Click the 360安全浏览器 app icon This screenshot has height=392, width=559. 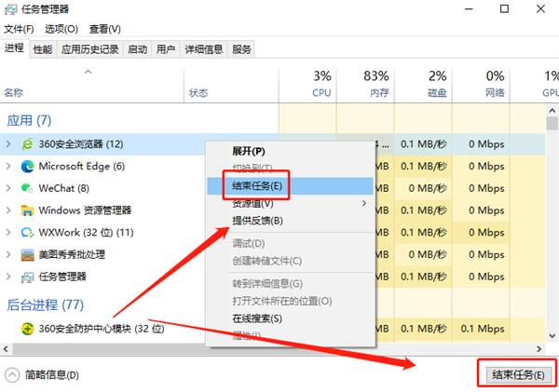click(x=27, y=144)
